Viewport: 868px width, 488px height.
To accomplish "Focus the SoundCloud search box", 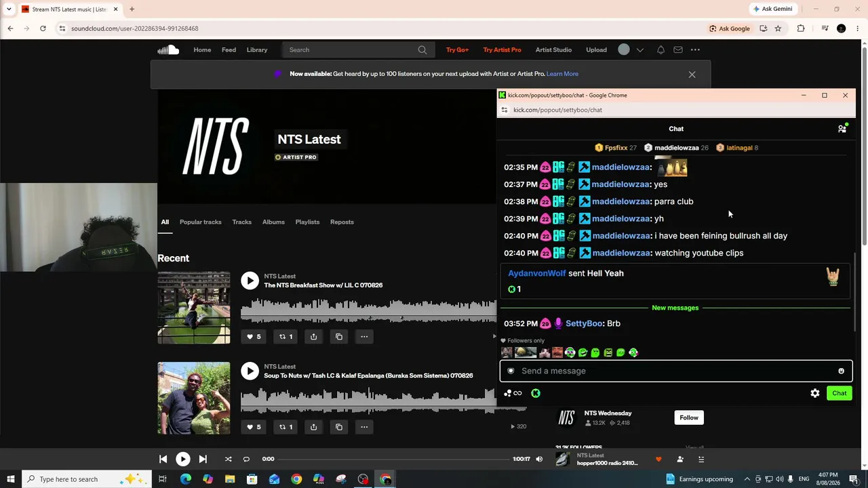I will (357, 49).
